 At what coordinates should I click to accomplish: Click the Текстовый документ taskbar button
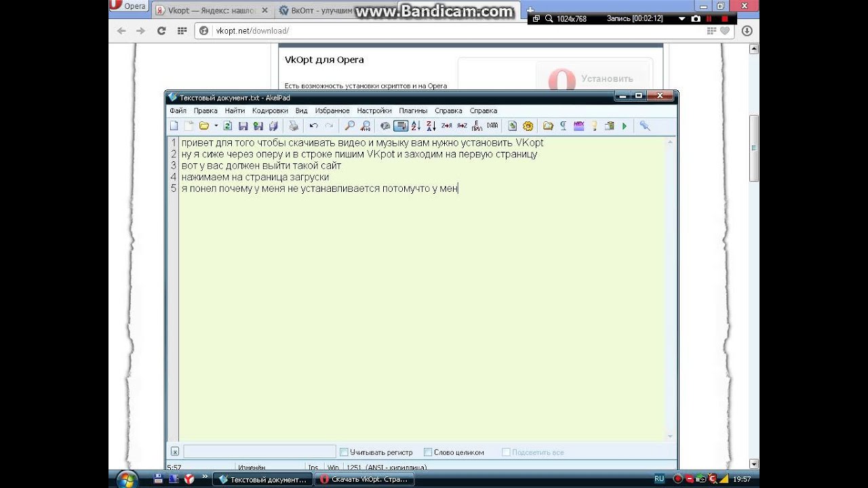click(263, 479)
